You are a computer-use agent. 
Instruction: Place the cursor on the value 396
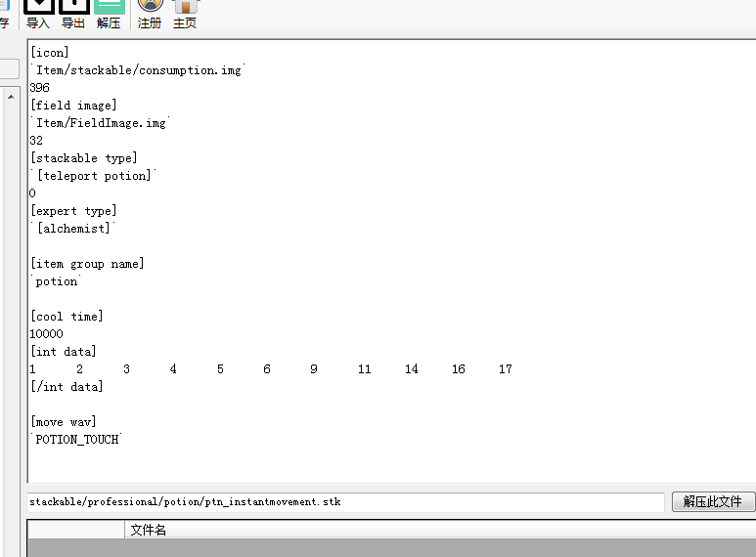click(39, 88)
